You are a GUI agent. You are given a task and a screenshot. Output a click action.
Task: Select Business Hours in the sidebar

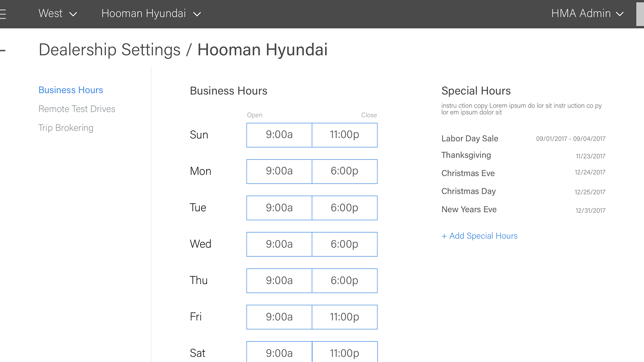(71, 90)
